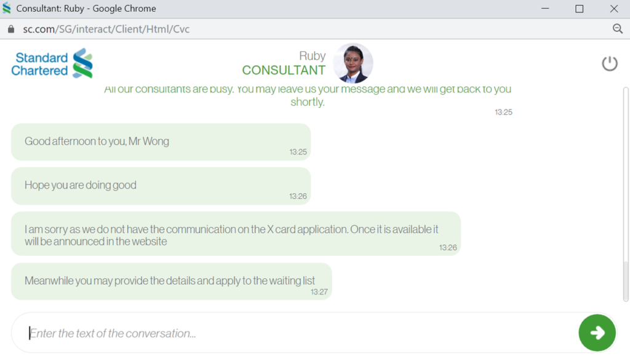Click the Standard Chartered logo

[x=51, y=63]
